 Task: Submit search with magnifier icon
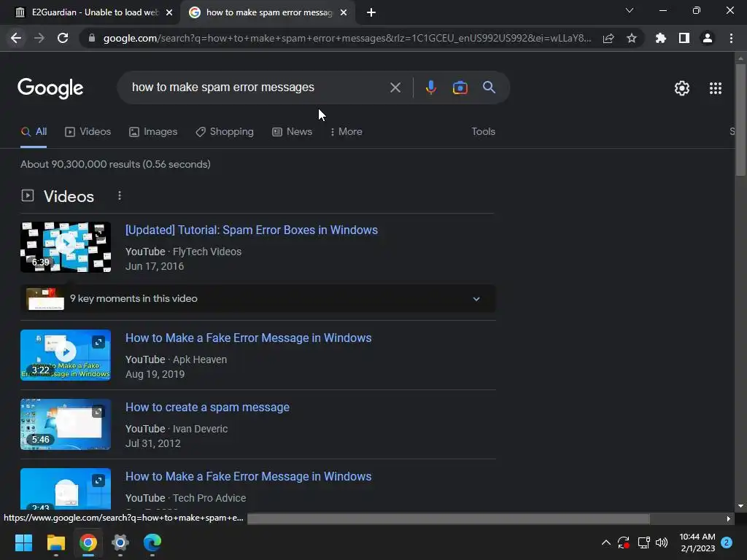tap(489, 87)
